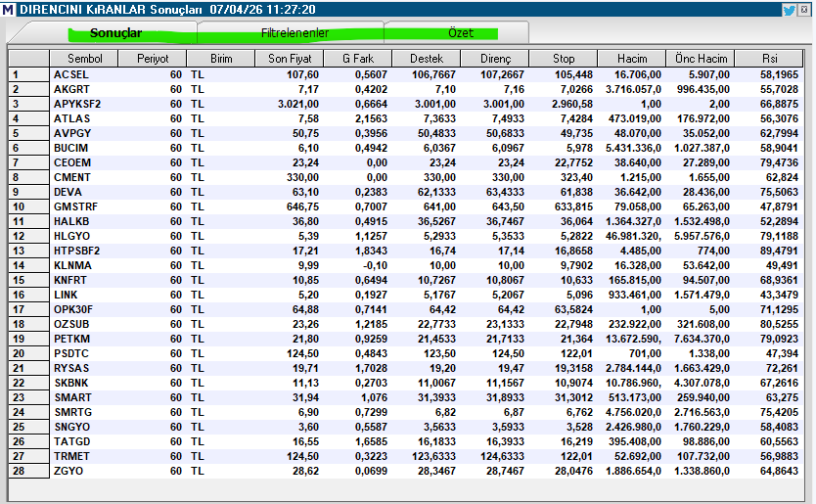Select the GMSTRF symbol

coord(76,206)
